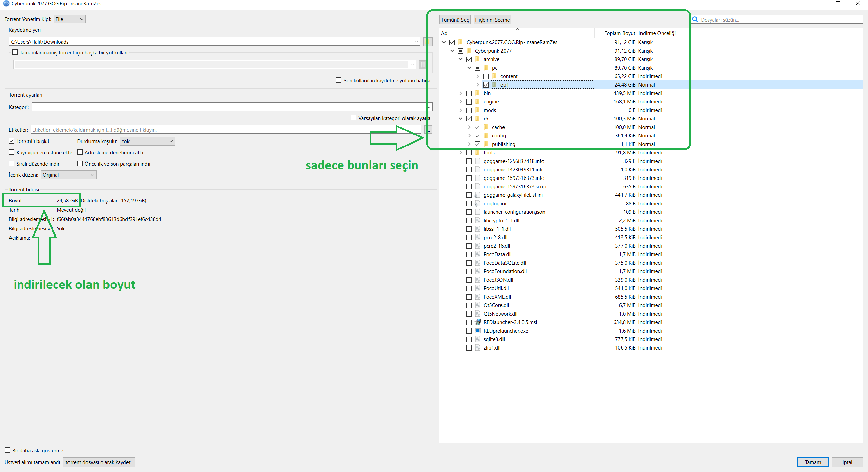Click the libcrypto-1_1.dll file icon
This screenshot has height=472, width=868.
(x=478, y=220)
